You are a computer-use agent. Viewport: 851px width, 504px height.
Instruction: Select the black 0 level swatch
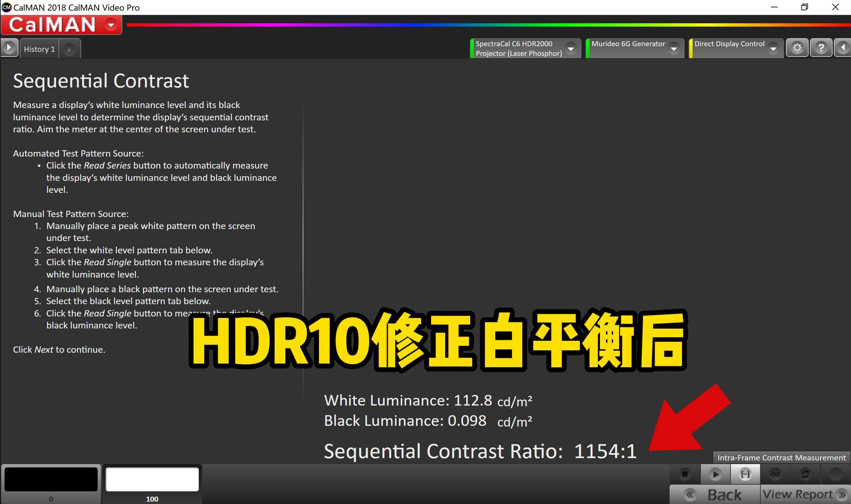tap(51, 480)
